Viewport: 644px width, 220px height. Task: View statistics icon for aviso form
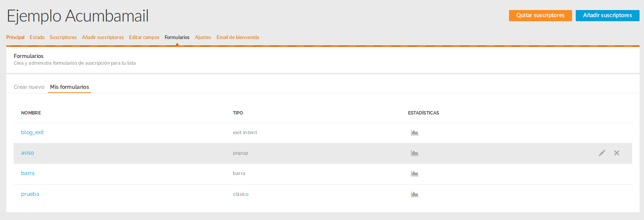414,153
